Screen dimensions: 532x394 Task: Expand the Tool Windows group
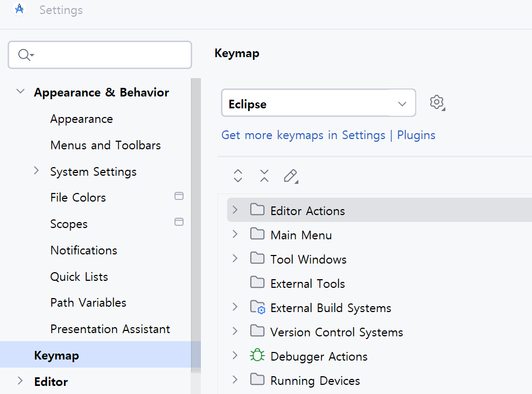[235, 259]
